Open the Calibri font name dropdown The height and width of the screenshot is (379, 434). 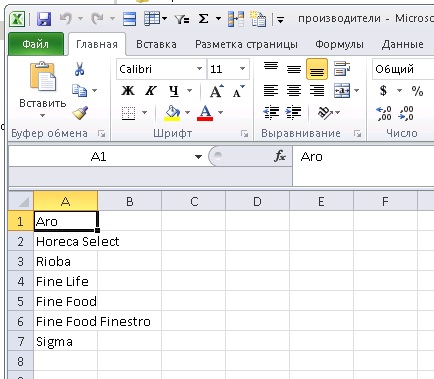[199, 69]
